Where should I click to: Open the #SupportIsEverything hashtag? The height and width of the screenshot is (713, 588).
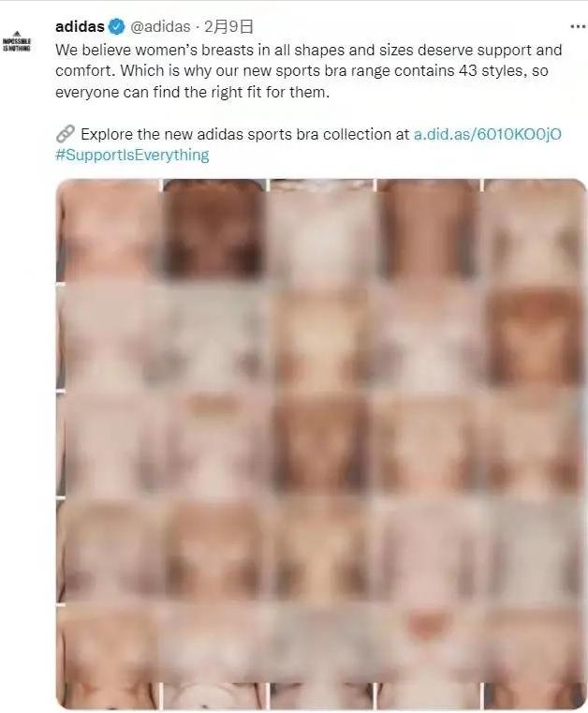click(132, 155)
